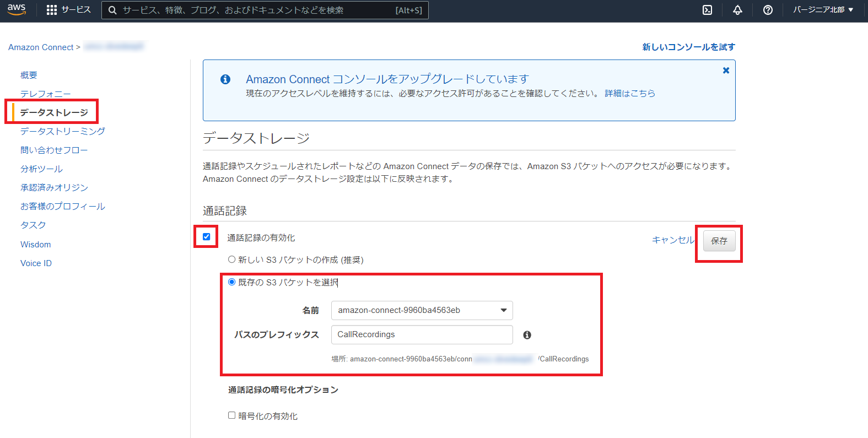The width and height of the screenshot is (868, 438).
Task: Open the テレフォニー sidebar item
Action: [x=46, y=94]
